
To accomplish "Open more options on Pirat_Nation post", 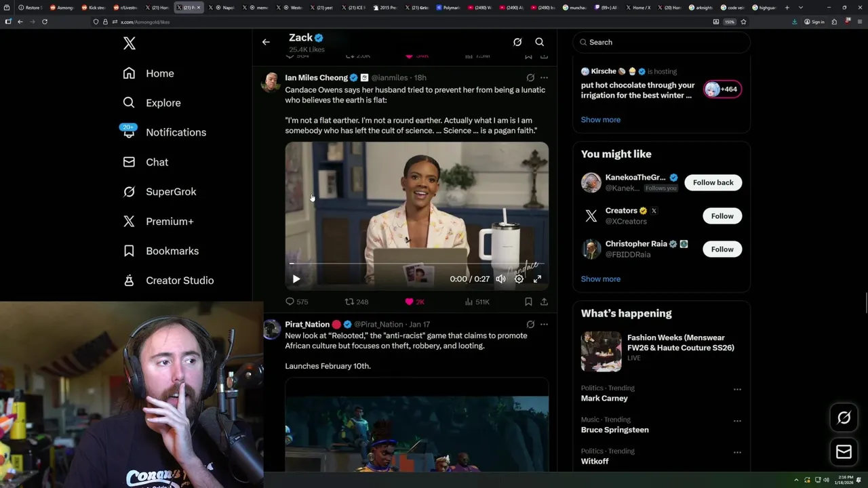I will click(x=544, y=325).
